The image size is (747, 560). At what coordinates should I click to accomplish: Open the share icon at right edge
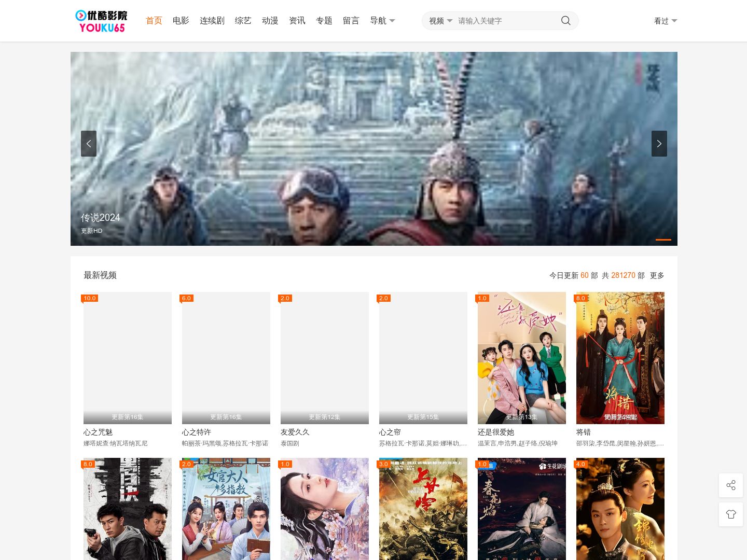tap(731, 485)
